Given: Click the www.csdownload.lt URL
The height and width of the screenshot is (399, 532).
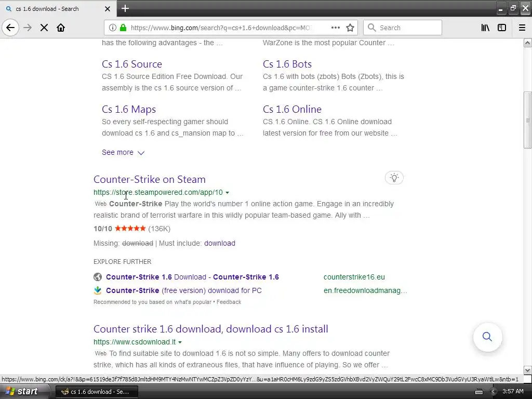Looking at the screenshot, I should coord(135,342).
